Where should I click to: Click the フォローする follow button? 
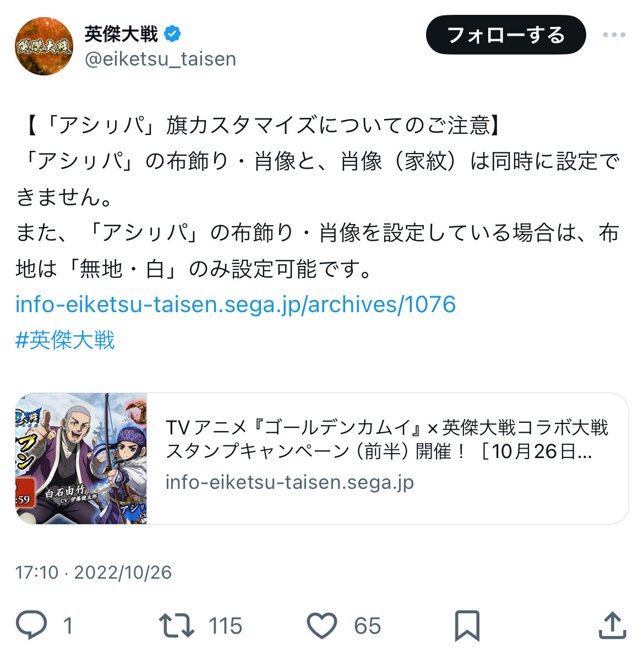click(506, 35)
